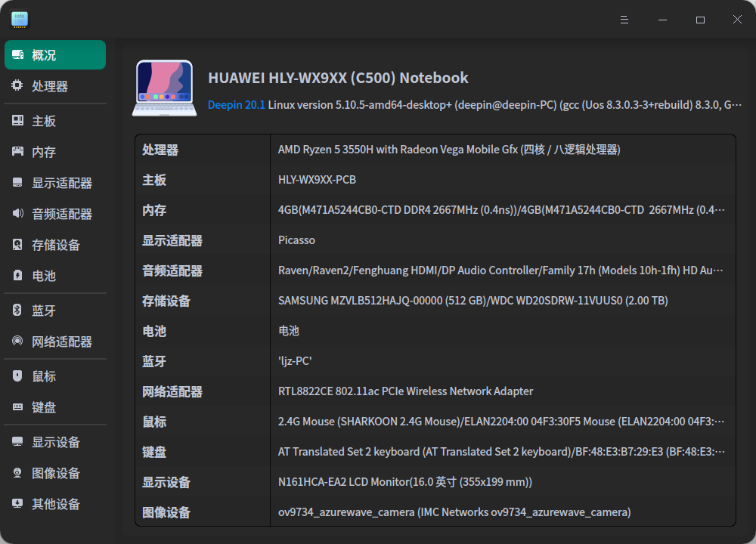The height and width of the screenshot is (544, 756).
Task: Select the 音频适配器 speaker icon
Action: tap(18, 213)
